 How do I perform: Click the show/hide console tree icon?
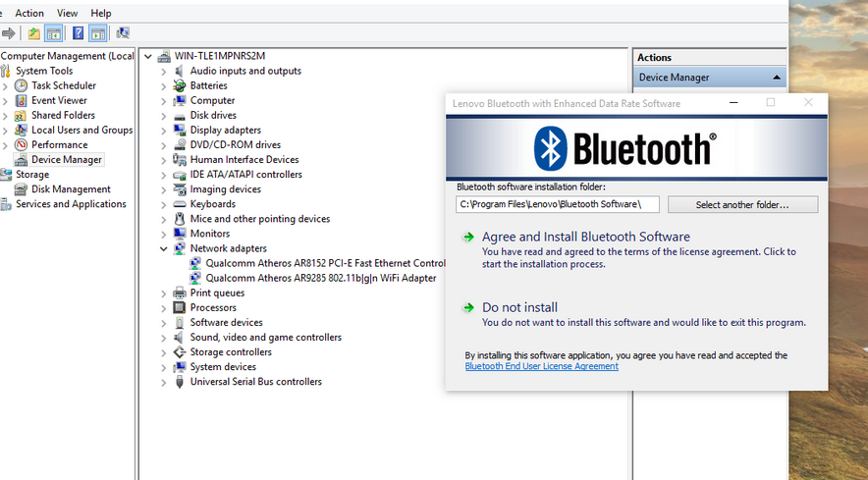[54, 33]
